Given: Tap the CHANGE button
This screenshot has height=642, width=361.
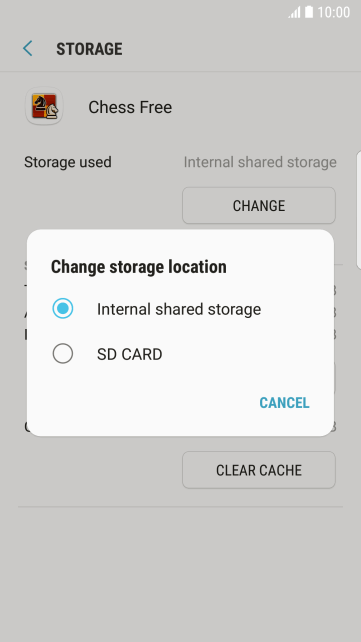Looking at the screenshot, I should 259,206.
